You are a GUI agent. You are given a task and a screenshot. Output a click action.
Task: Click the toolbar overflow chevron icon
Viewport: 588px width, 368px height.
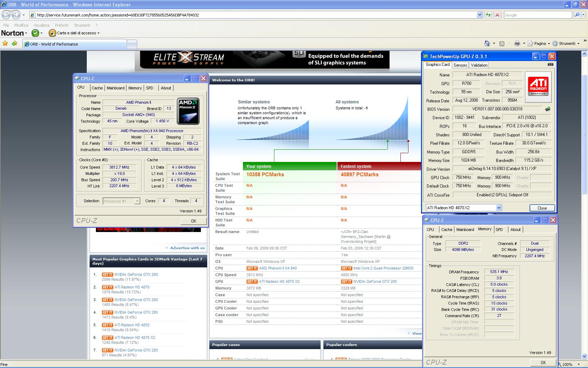point(584,40)
